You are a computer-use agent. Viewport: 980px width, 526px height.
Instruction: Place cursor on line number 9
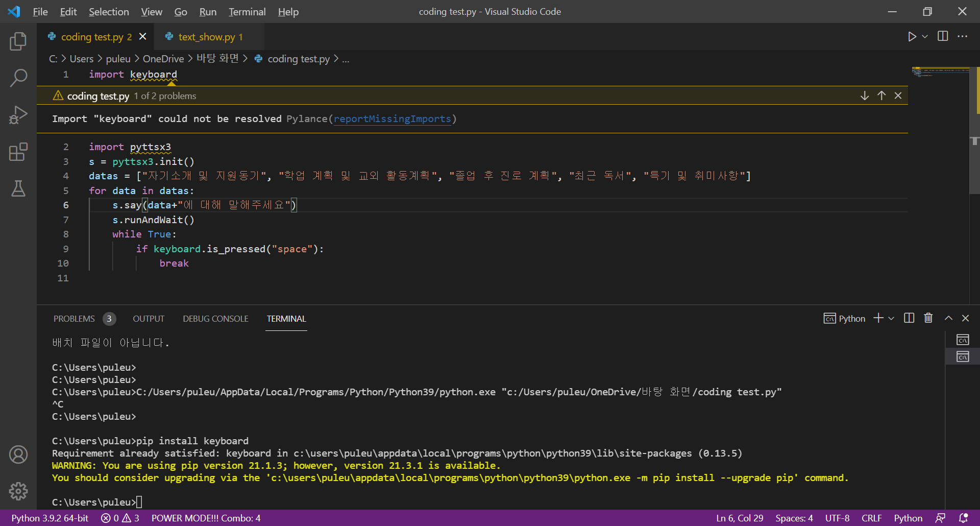click(66, 249)
